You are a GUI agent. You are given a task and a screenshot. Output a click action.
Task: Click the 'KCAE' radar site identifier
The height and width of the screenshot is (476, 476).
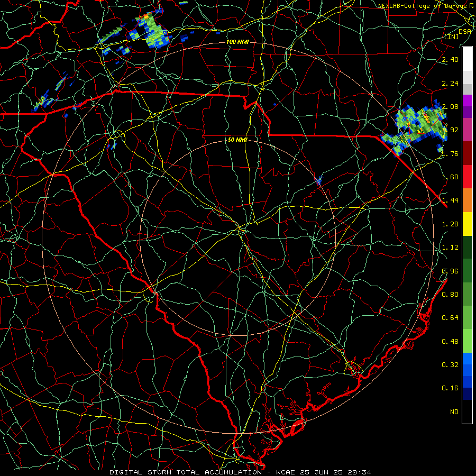(287, 472)
